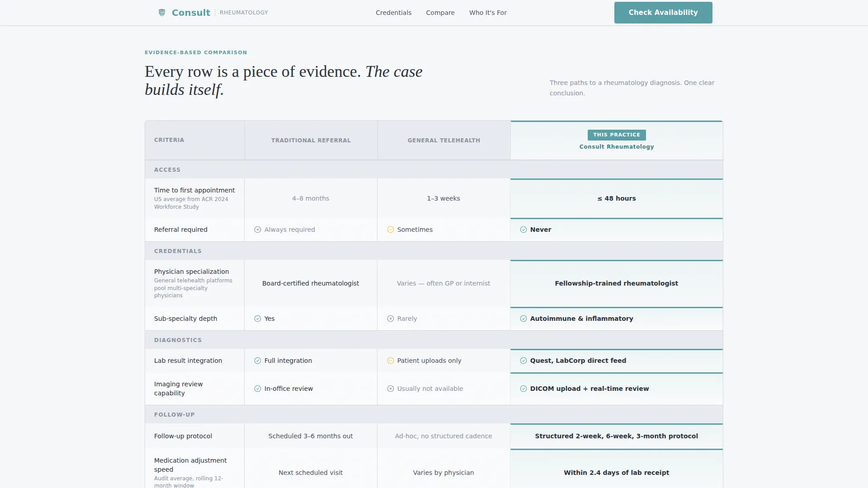Screen dimensions: 868x488
Task: Click the 1–3 weeks cell
Action: click(x=443, y=198)
